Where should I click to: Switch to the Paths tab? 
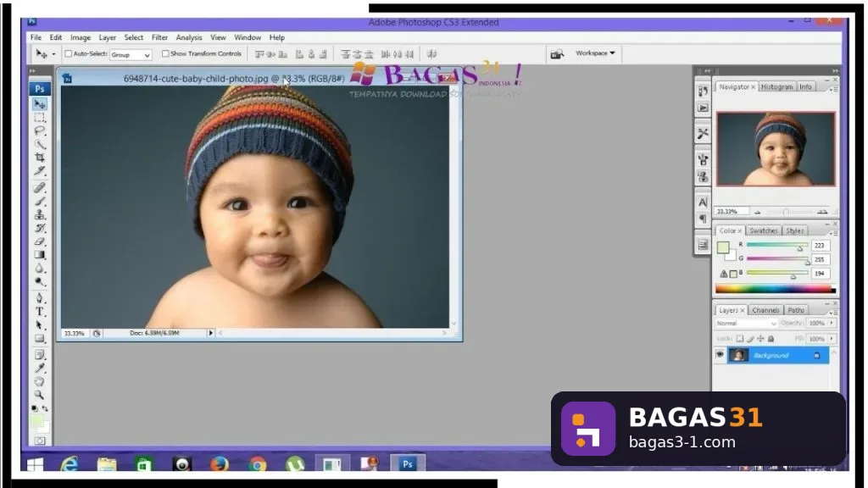click(796, 310)
